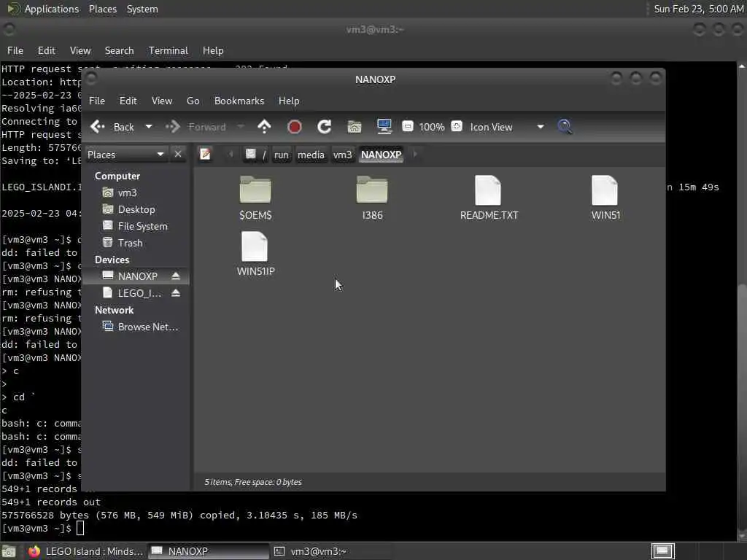The width and height of the screenshot is (747, 560).
Task: Open the file manager File menu
Action: pyautogui.click(x=97, y=101)
